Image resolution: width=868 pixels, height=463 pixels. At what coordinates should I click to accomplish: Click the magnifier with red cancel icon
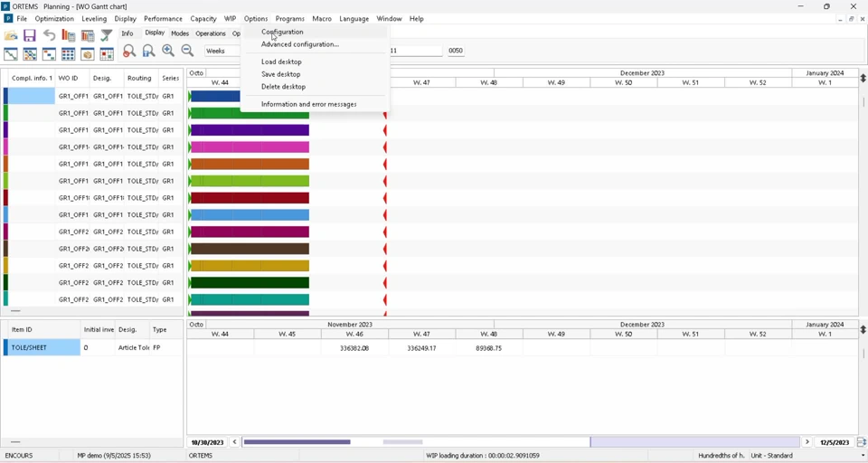pos(129,51)
